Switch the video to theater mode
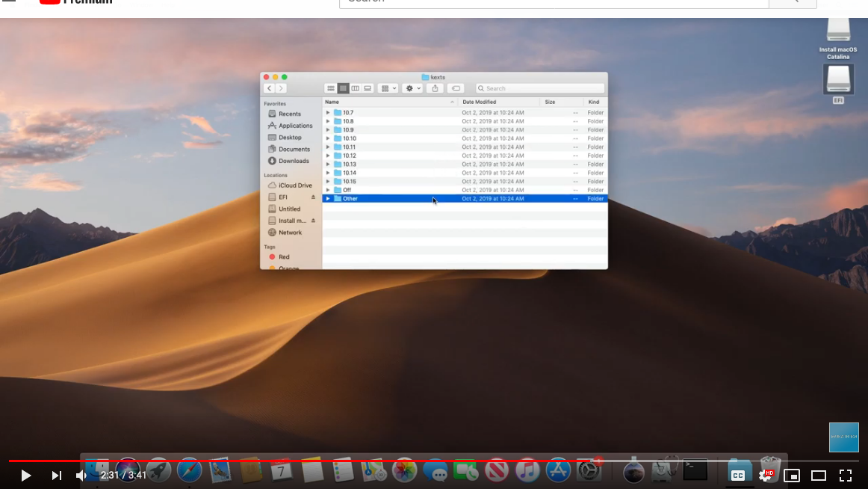The image size is (868, 489). coord(818,475)
